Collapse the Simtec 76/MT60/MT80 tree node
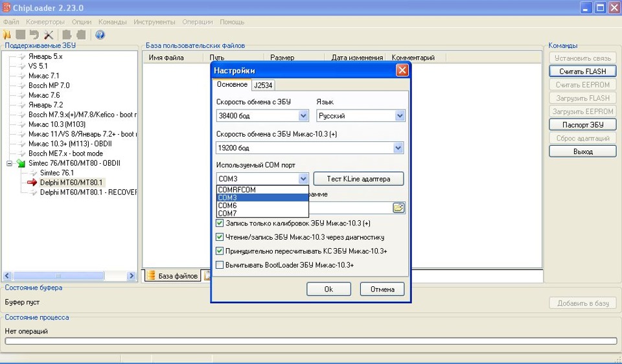Screen dimensions: 622x364 (10, 163)
